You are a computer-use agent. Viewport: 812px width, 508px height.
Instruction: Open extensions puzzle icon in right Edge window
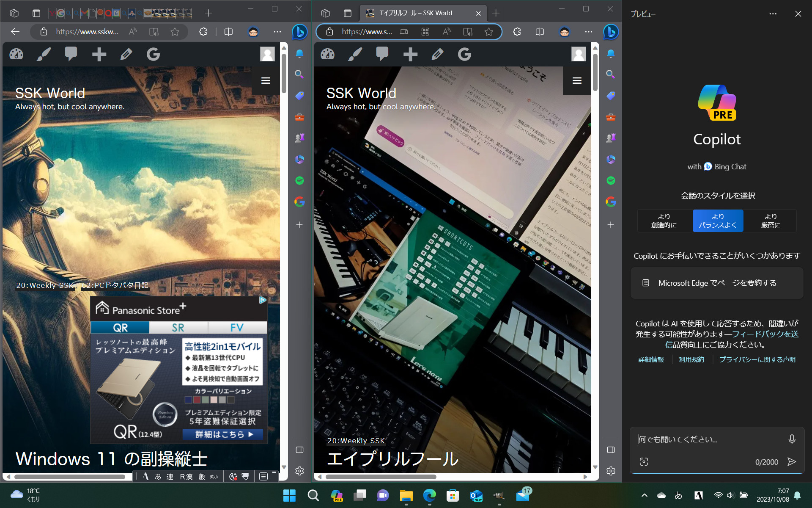coord(517,32)
